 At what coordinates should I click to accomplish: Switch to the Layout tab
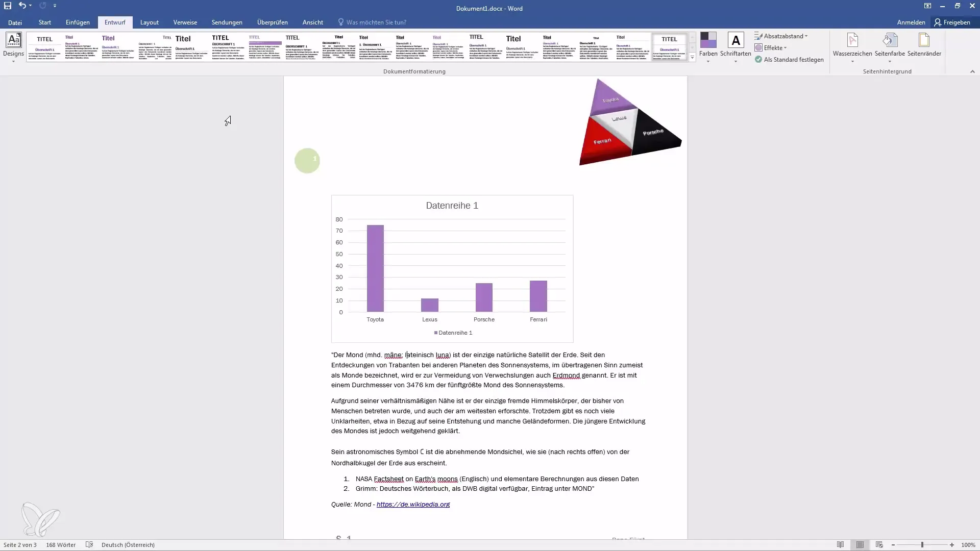coord(150,22)
